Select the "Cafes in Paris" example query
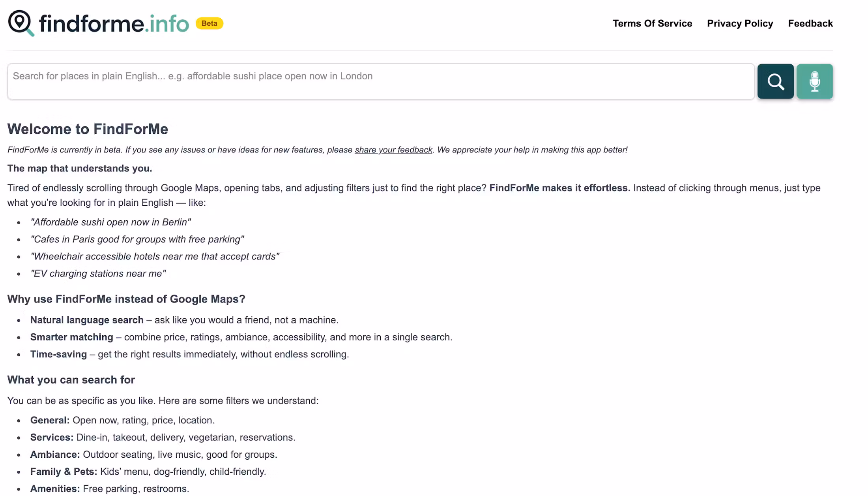The width and height of the screenshot is (868, 496). coord(137,239)
